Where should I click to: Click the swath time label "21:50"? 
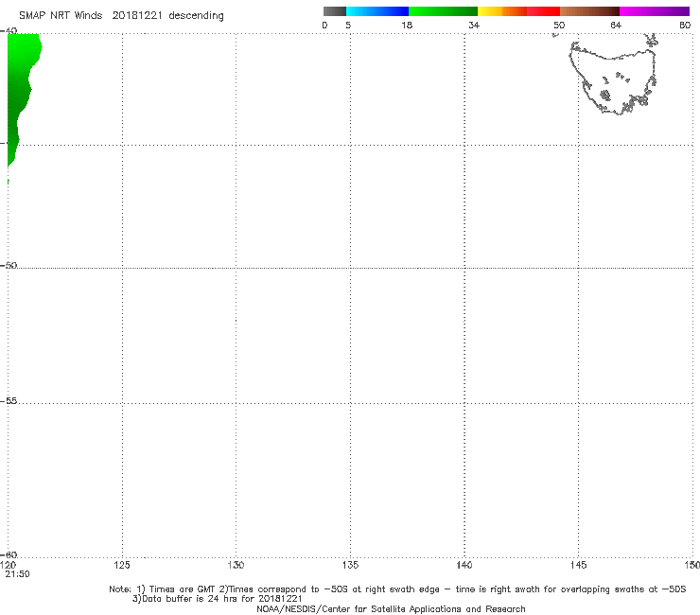(17, 574)
